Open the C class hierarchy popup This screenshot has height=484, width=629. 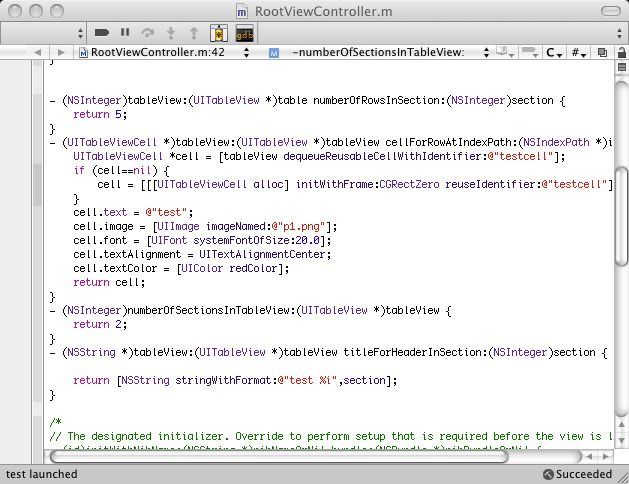click(554, 52)
